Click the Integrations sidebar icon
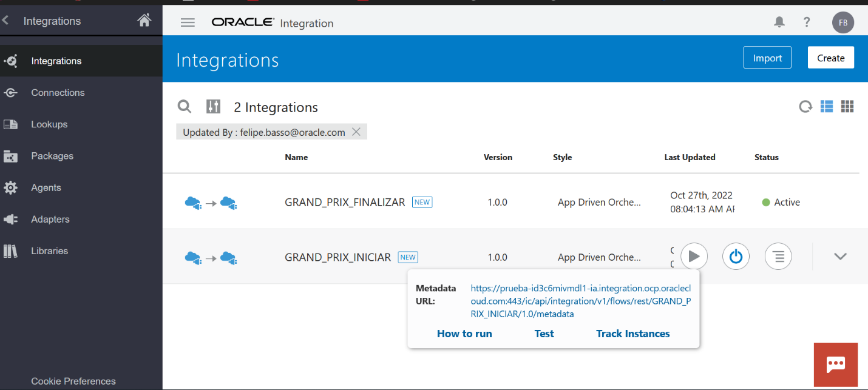The image size is (868, 390). [x=10, y=61]
